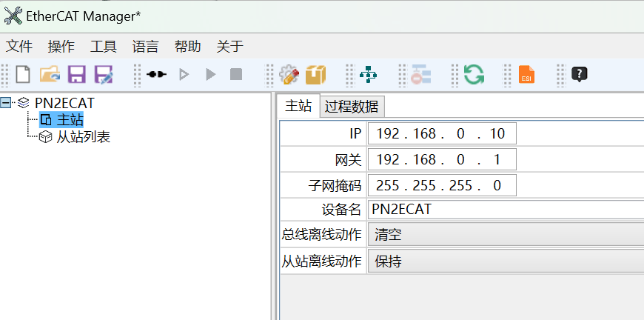Open the 帮助 menu

(188, 47)
